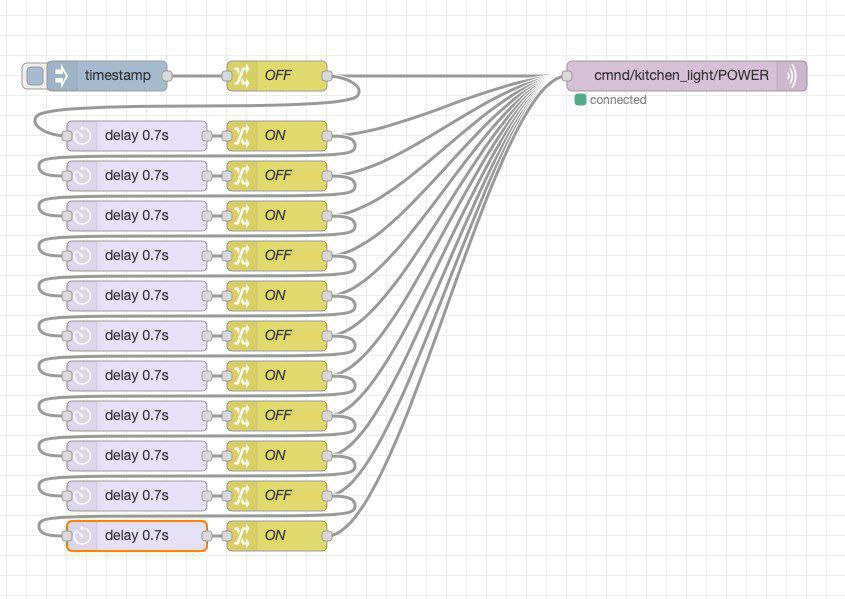Image resolution: width=845 pixels, height=599 pixels.
Task: Click the input port of topmost OFF node
Action: (227, 76)
